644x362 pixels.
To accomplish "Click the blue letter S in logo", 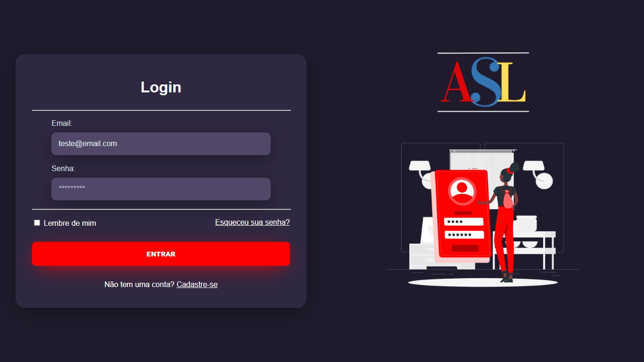I will click(x=485, y=82).
